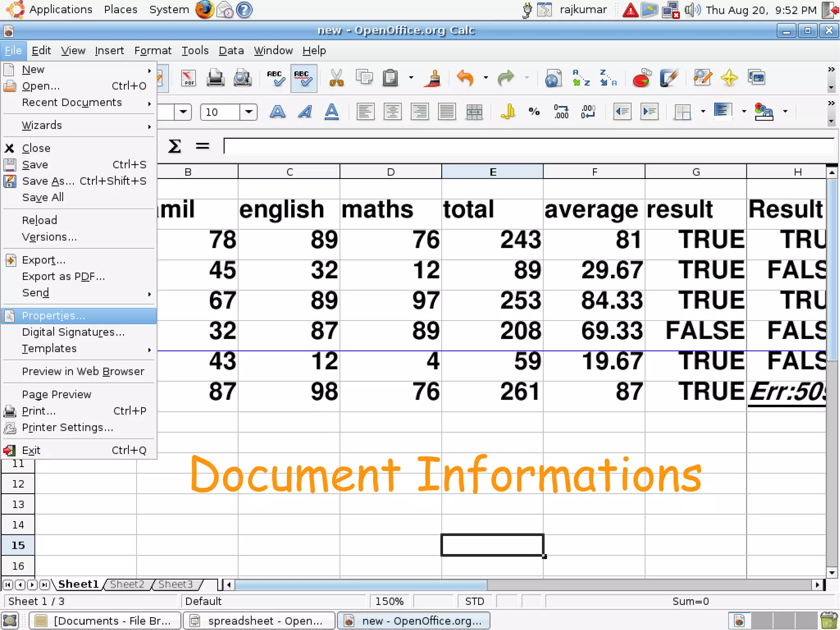Toggle Bold formatting
The width and height of the screenshot is (840, 630).
tap(278, 112)
